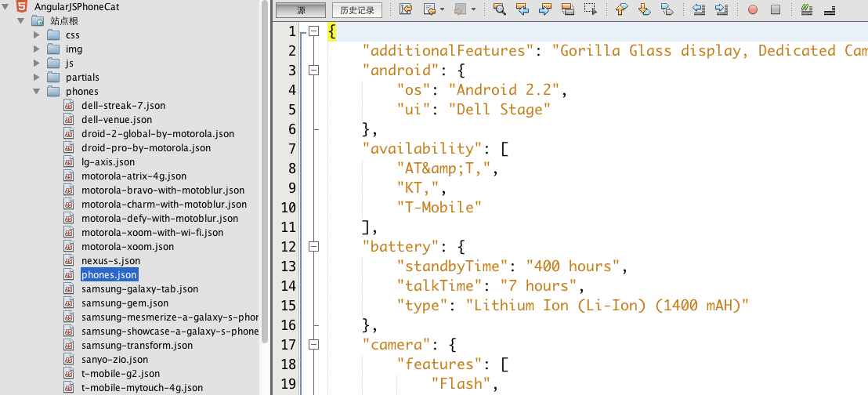The image size is (868, 395).
Task: Open t-mobile-g2.json file
Action: (121, 373)
